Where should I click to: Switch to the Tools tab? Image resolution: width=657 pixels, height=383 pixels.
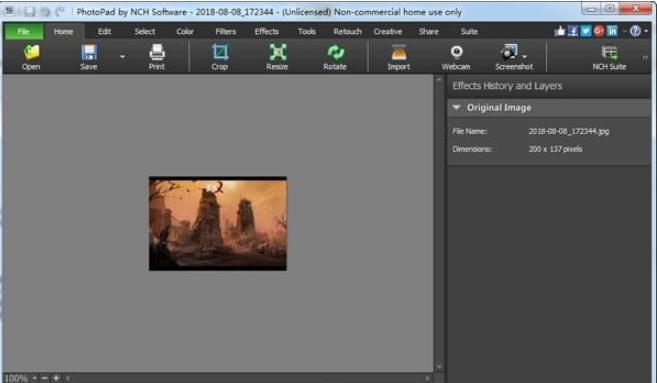click(x=307, y=31)
